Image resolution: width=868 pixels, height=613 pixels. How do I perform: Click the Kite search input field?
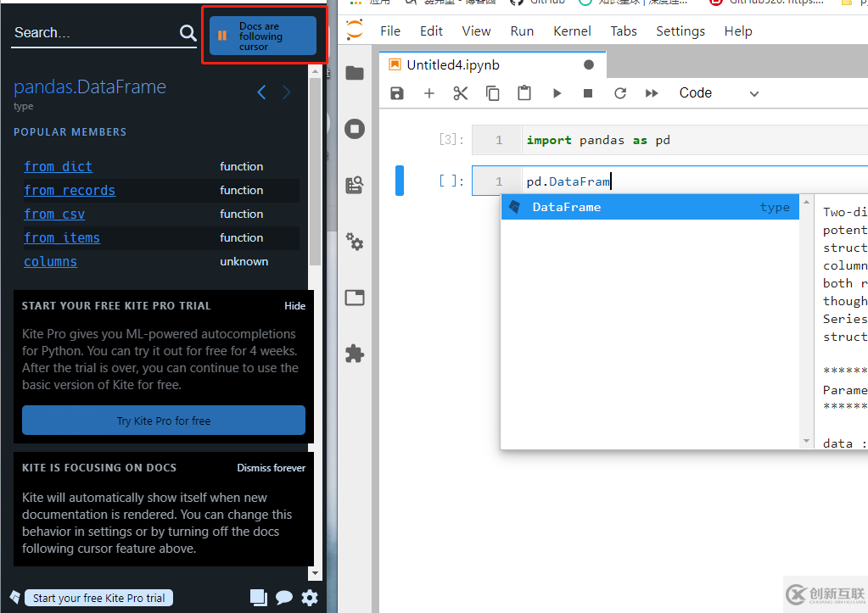(94, 33)
